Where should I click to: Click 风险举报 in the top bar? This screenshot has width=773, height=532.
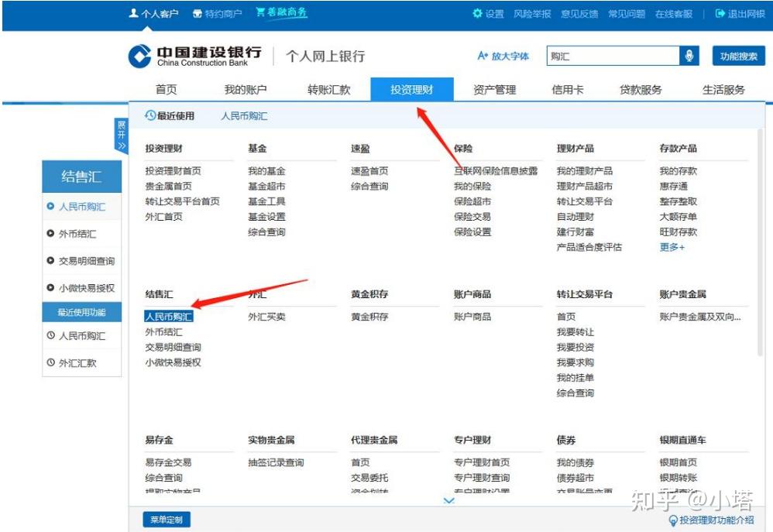532,14
